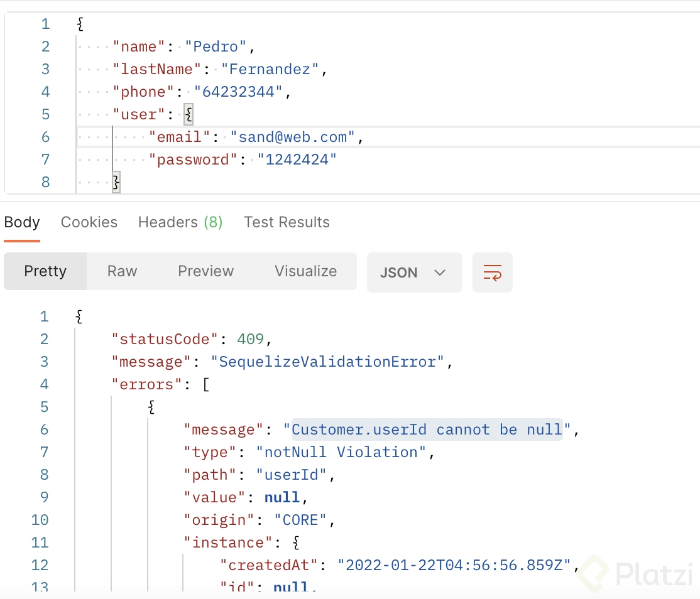Click highlighted "Customer.userId cannot be null" text

click(x=427, y=429)
